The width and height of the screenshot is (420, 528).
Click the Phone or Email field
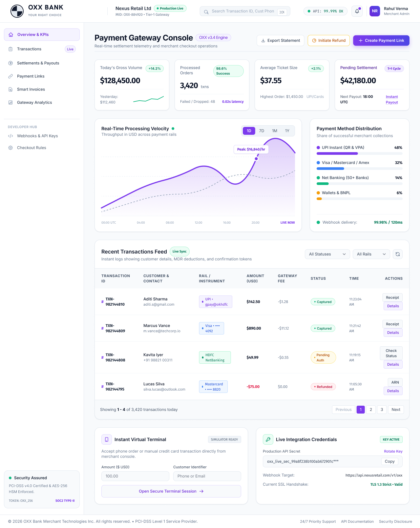pyautogui.click(x=207, y=476)
